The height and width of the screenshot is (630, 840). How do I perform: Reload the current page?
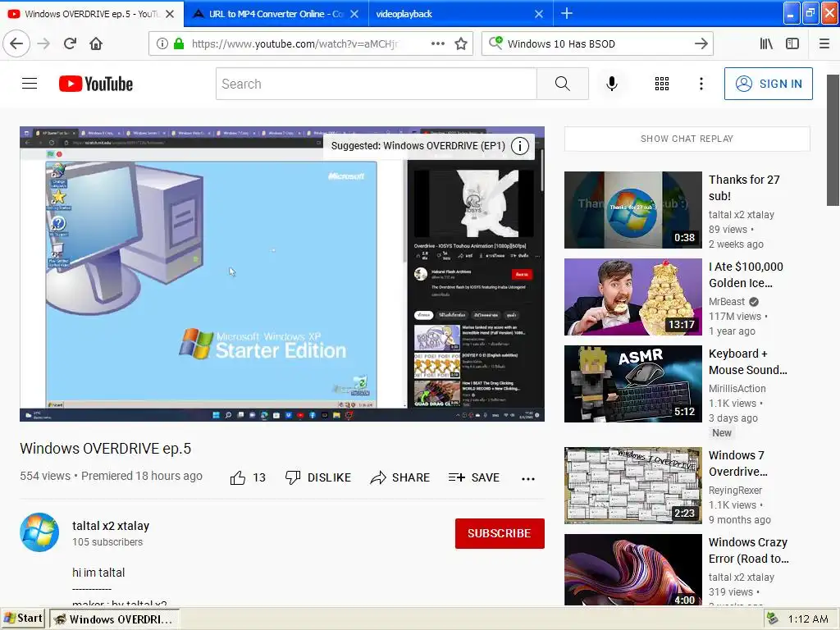point(70,43)
